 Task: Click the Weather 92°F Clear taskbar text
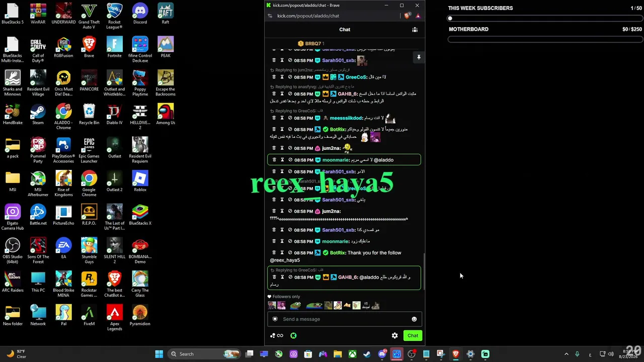(x=21, y=354)
